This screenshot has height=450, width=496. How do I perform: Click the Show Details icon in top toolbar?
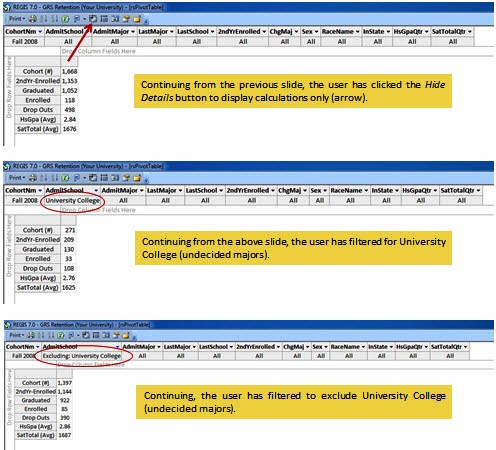[104, 19]
